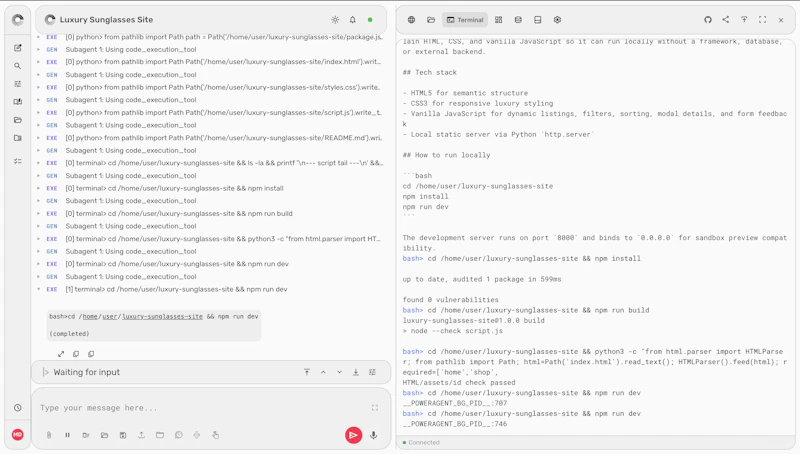Go to next step with down chevron
Viewport: 800px width, 454px height.
click(339, 372)
